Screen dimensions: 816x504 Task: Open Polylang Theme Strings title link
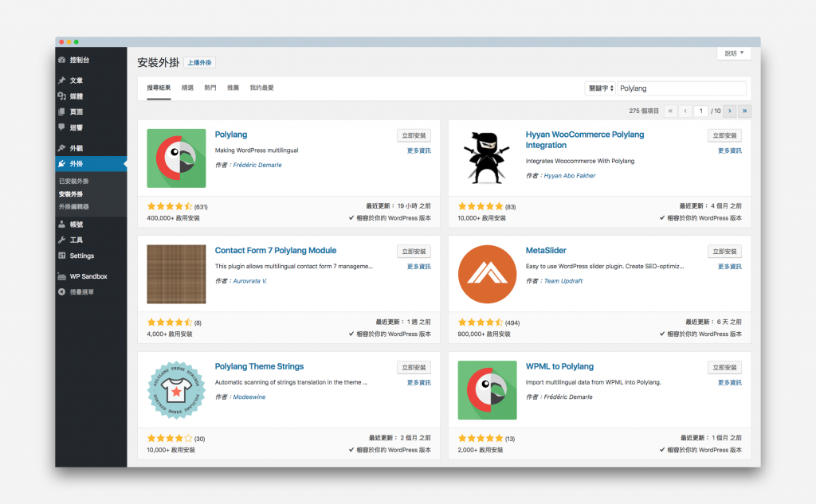(x=259, y=367)
